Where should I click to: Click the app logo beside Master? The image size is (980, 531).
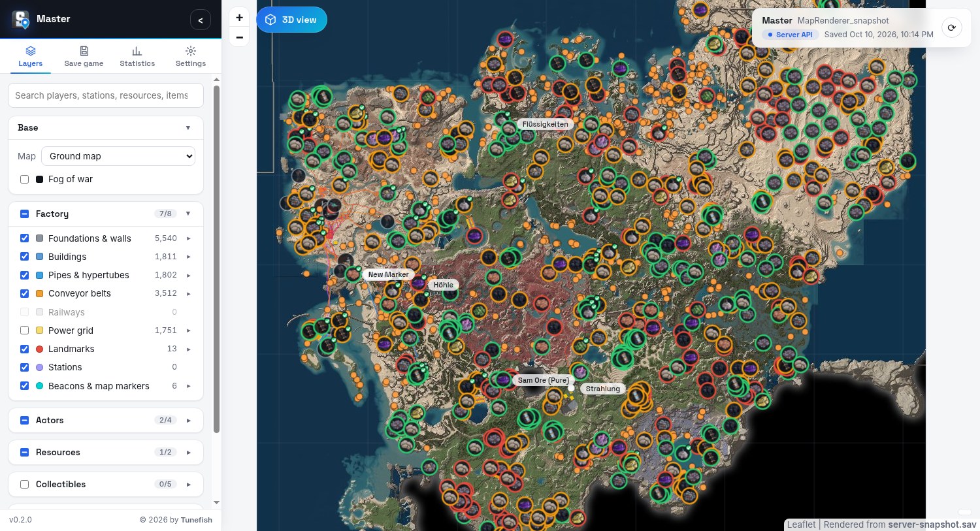tap(21, 20)
